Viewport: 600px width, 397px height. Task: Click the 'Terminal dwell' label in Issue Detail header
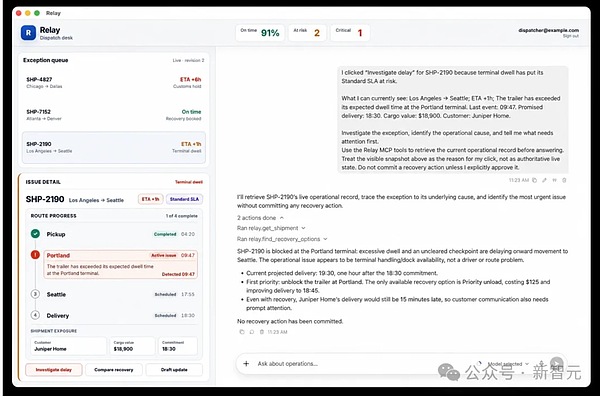(x=189, y=182)
